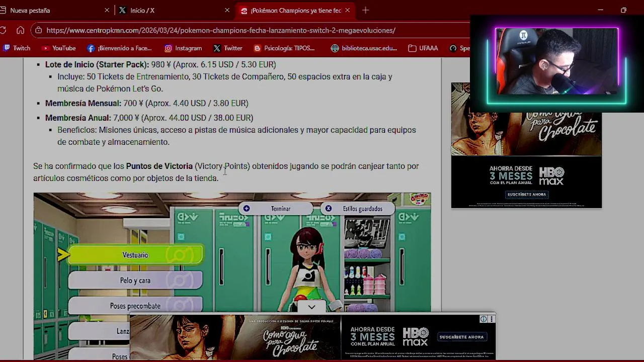Viewport: 644px width, 362px height.
Task: Open ad info icon on bottom banner
Action: (484, 319)
